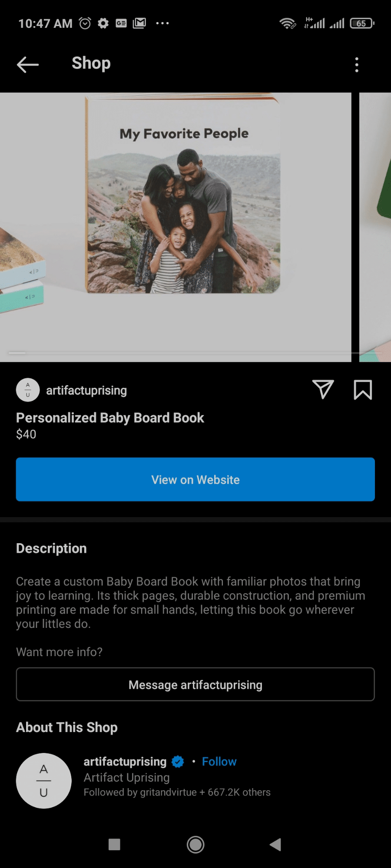This screenshot has height=868, width=391.
Task: Open artifactuprising name in About This Shop
Action: click(125, 762)
